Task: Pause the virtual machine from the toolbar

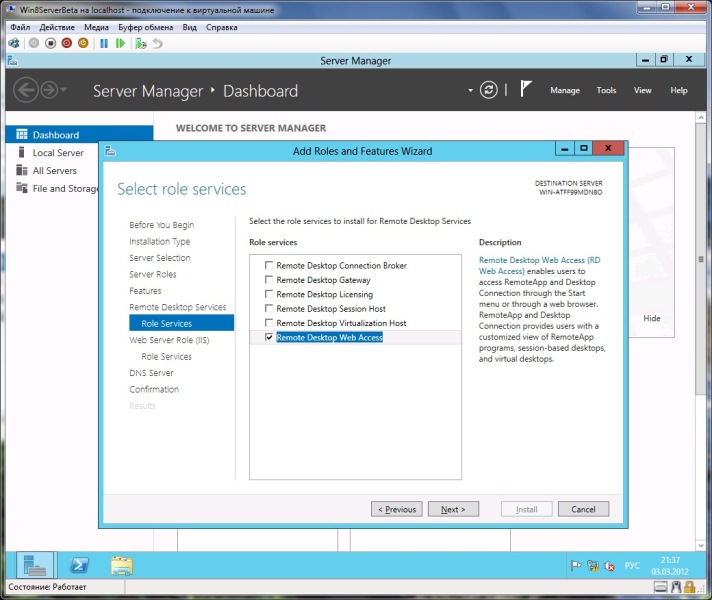Action: tap(103, 43)
